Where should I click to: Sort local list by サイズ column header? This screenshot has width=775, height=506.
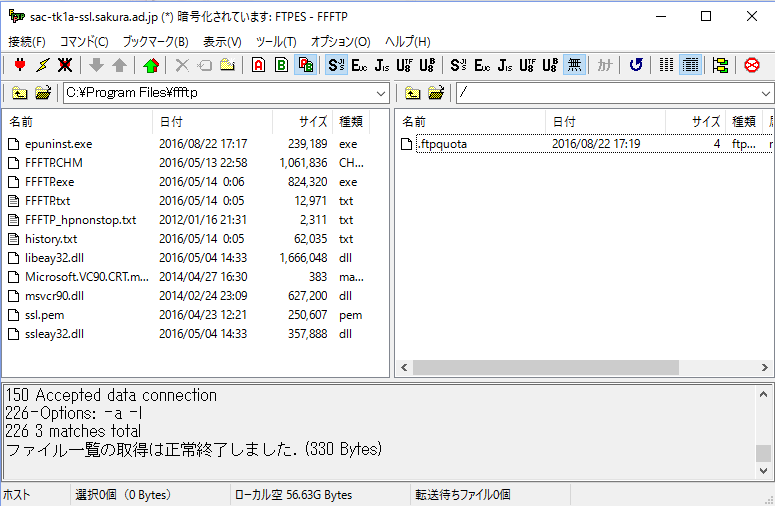(x=302, y=122)
